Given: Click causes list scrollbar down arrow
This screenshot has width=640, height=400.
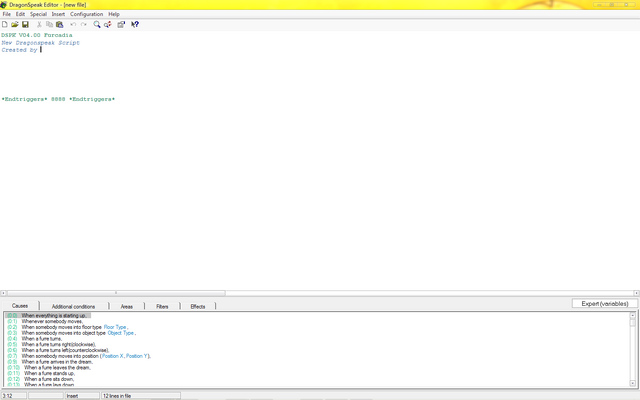Looking at the screenshot, I should (633, 383).
